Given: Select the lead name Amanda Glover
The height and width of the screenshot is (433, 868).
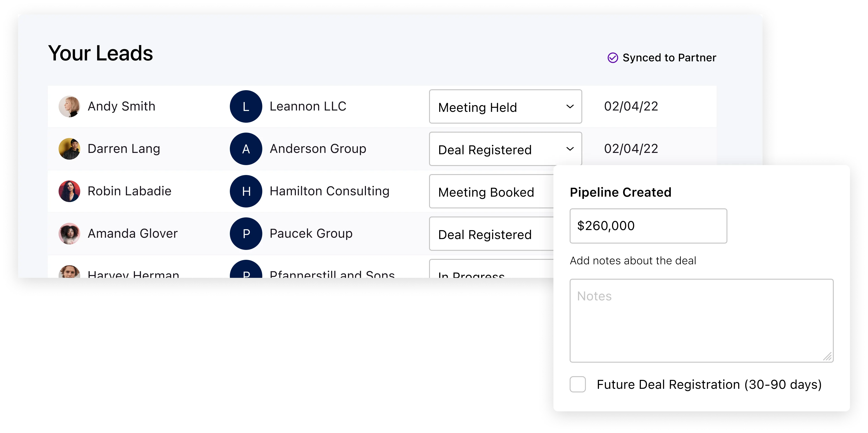Looking at the screenshot, I should tap(133, 233).
